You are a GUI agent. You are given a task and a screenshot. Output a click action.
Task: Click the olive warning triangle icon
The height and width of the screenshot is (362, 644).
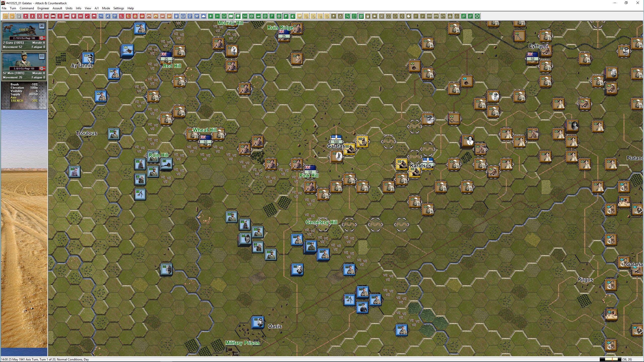click(340, 16)
